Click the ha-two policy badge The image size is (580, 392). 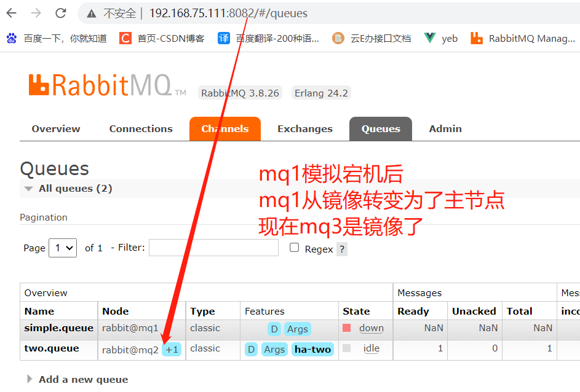click(x=312, y=349)
